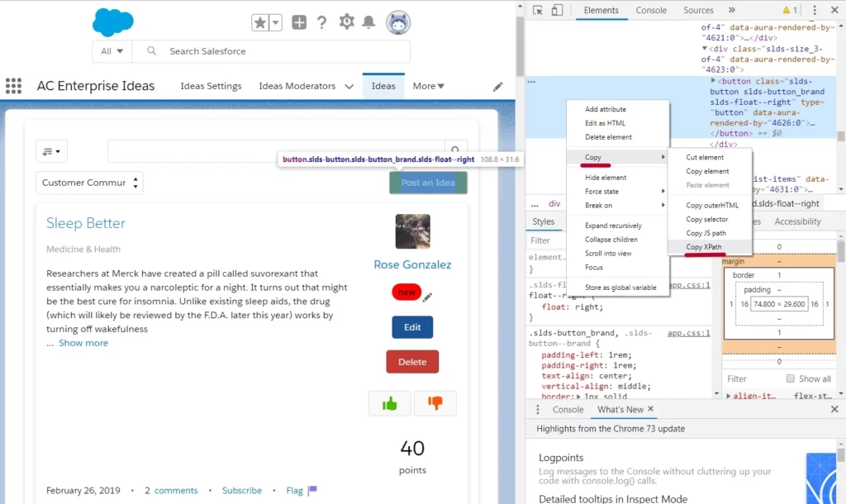This screenshot has width=846, height=504.
Task: Click Rose Gonzalez's profile photo thumbnail
Action: [x=413, y=231]
